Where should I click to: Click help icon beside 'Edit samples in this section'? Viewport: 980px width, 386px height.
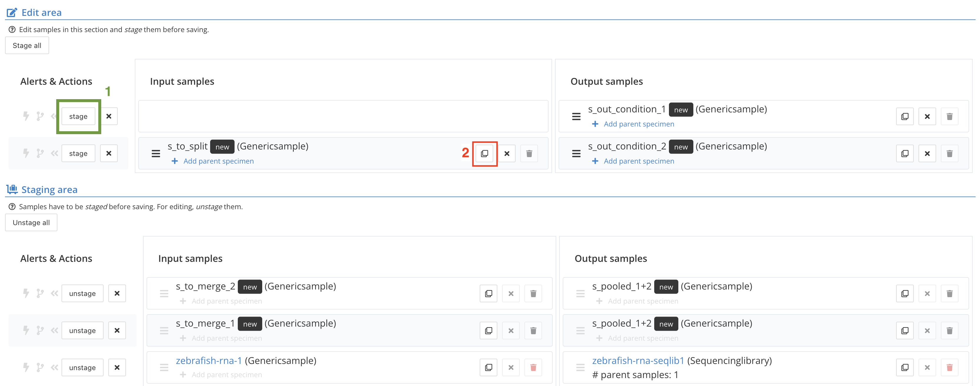[x=12, y=30]
